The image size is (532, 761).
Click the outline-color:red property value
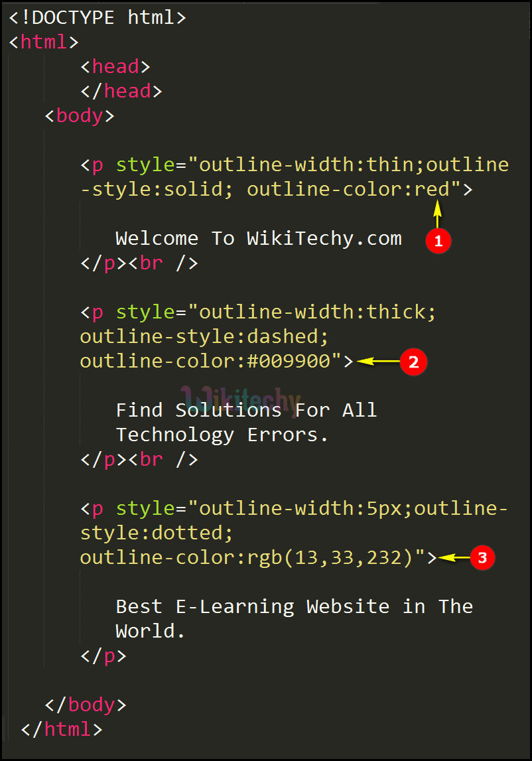coord(348,189)
